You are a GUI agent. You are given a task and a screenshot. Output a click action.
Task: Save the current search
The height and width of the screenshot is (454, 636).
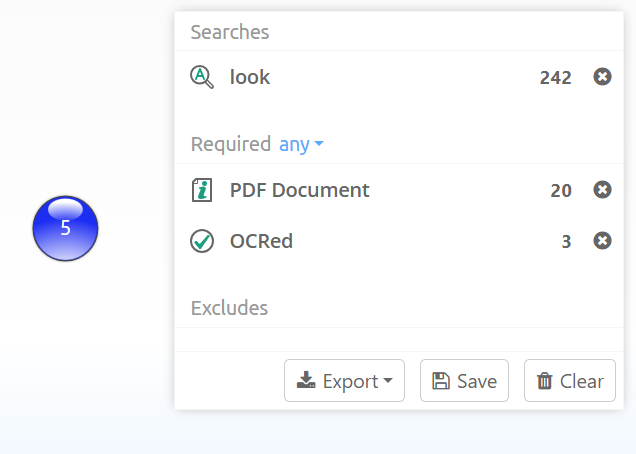pos(464,381)
